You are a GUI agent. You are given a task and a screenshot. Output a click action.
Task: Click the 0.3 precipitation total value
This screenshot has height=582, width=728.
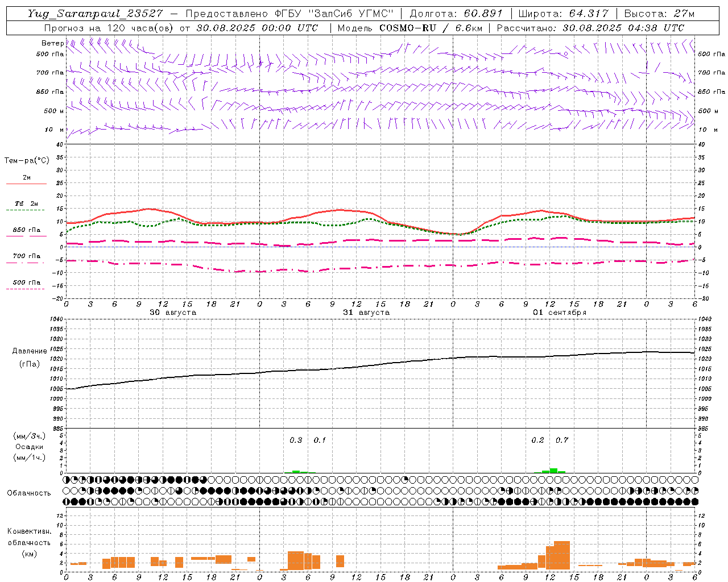(x=296, y=440)
